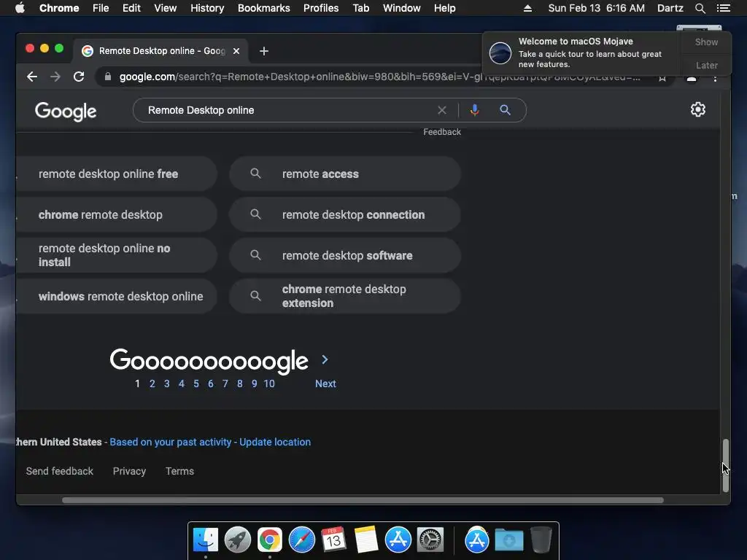This screenshot has width=747, height=560.
Task: Click Later on the Mojave notification
Action: click(706, 65)
